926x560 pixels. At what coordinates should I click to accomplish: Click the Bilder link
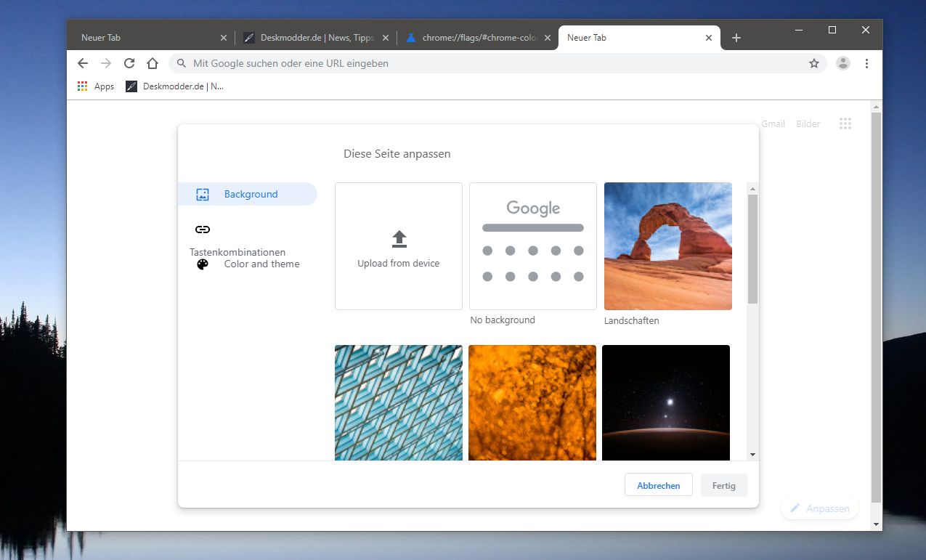808,124
